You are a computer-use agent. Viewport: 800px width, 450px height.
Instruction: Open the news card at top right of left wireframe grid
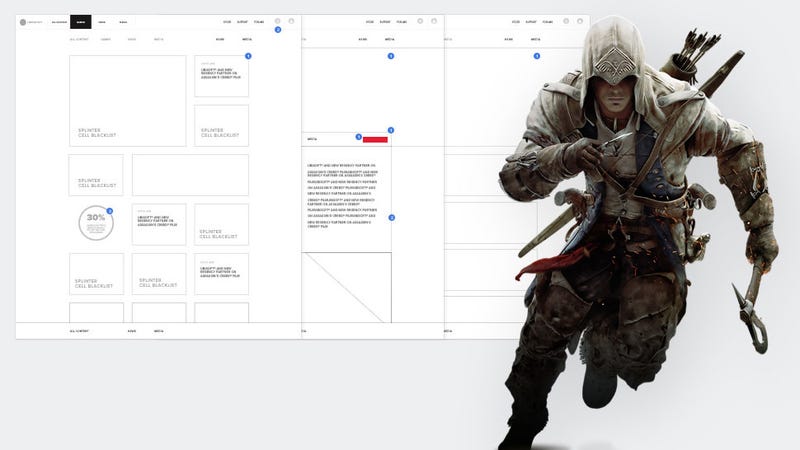[x=221, y=76]
